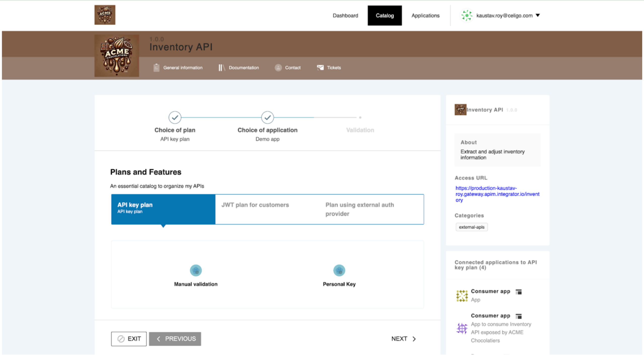The image size is (644, 355).
Task: Click the Inventory API thumbnail icon
Action: tap(460, 110)
